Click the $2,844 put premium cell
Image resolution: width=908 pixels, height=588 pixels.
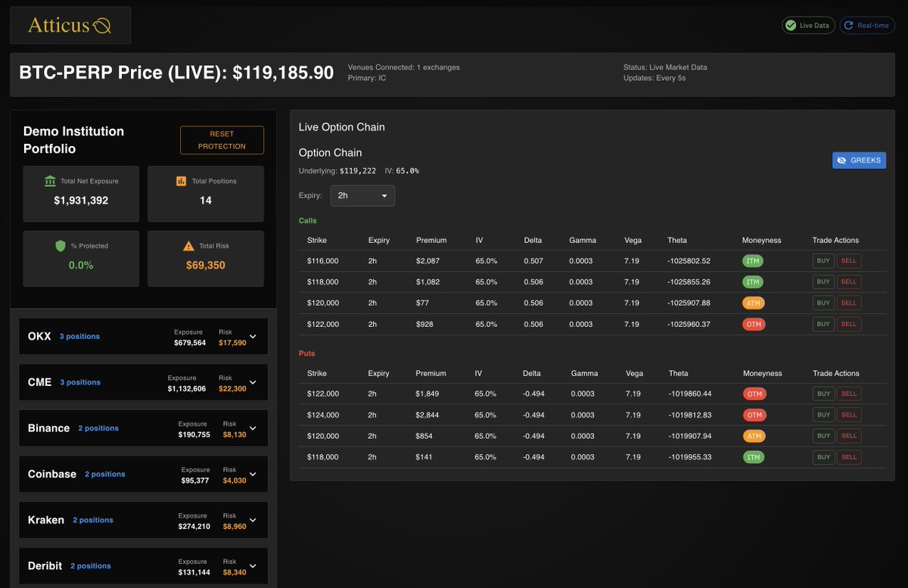coord(428,415)
